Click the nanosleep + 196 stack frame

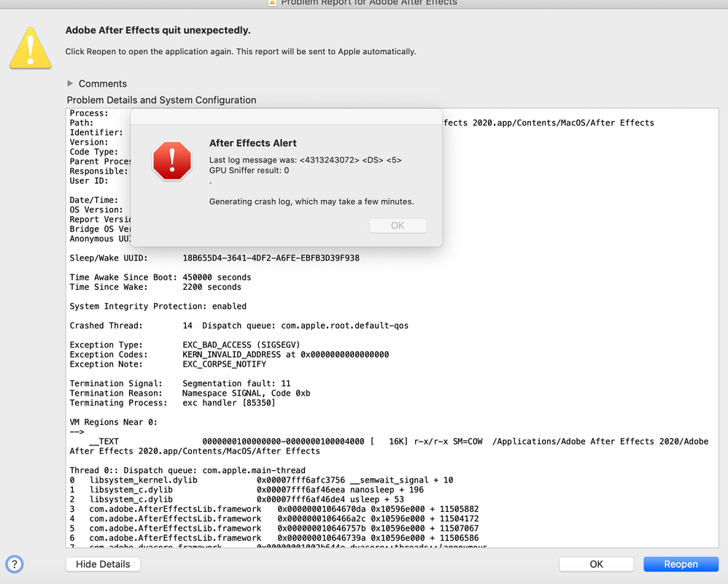(x=247, y=490)
